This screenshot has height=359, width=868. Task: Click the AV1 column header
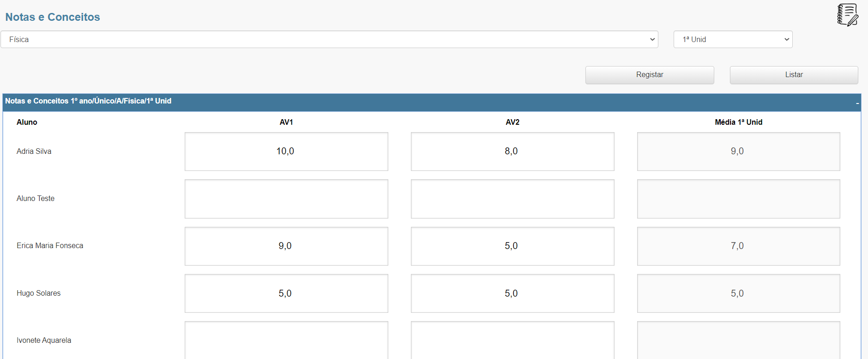pyautogui.click(x=286, y=122)
